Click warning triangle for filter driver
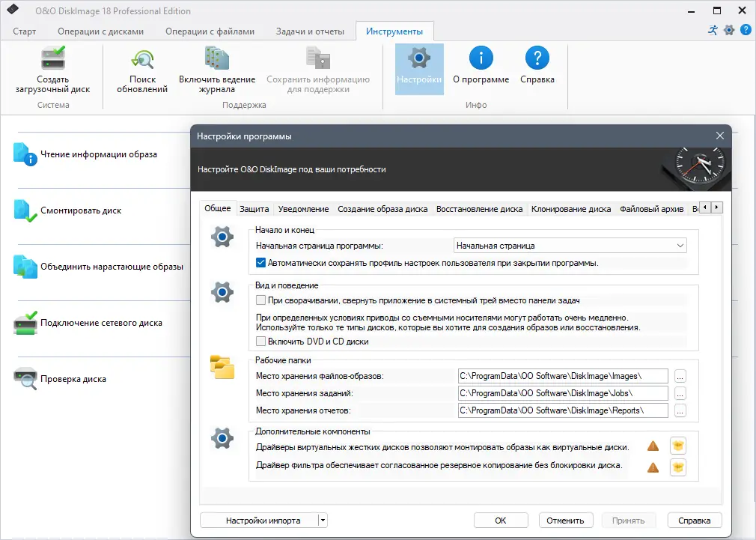Image resolution: width=756 pixels, height=540 pixels. click(x=653, y=467)
